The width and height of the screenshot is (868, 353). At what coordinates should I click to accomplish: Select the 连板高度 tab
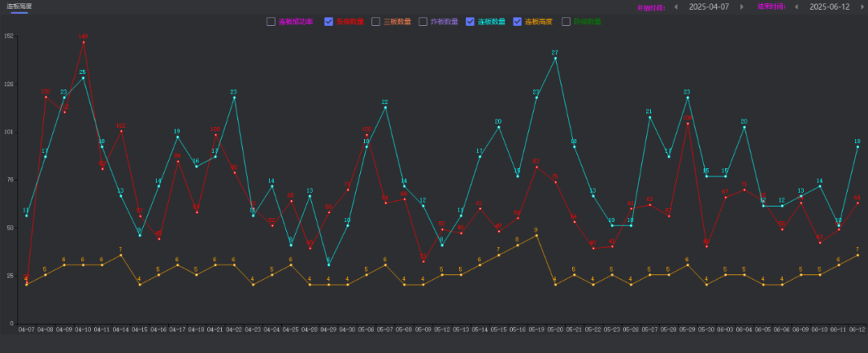coord(20,6)
